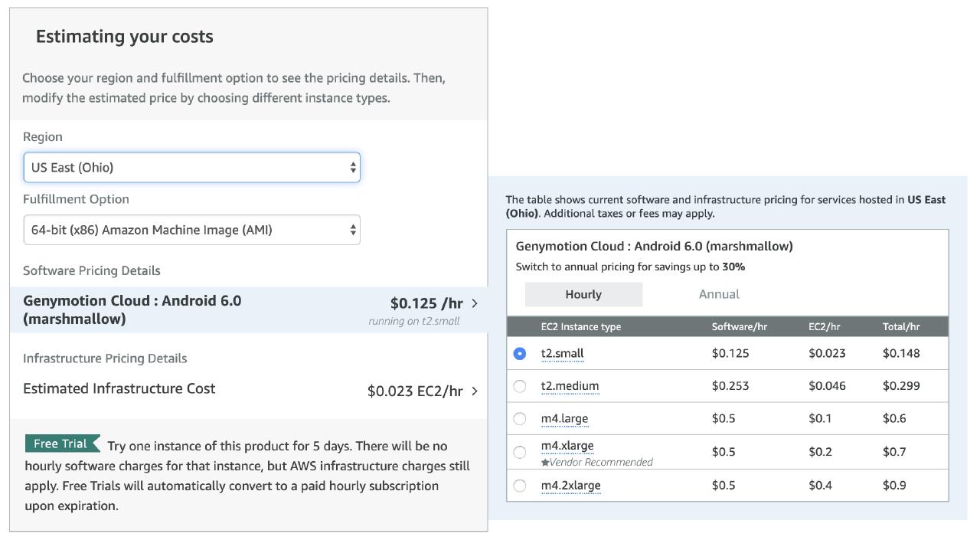Click the $0.148 total for t2.small
Viewport: 980px width, 540px height.
click(901, 353)
